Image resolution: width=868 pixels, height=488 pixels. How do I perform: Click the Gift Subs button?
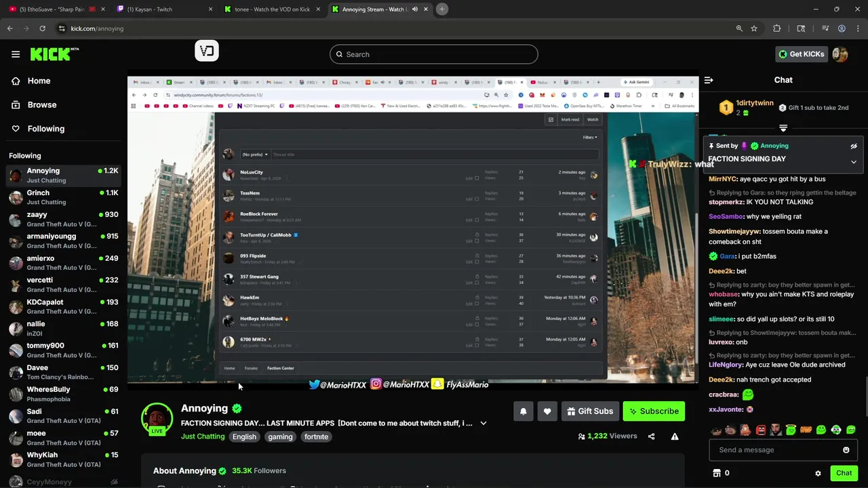(590, 411)
